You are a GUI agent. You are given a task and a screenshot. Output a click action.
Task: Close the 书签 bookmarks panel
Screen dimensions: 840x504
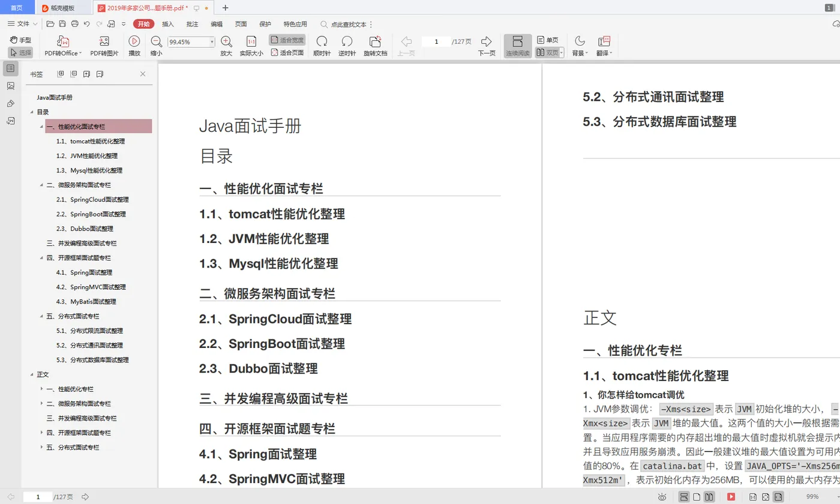(x=143, y=74)
